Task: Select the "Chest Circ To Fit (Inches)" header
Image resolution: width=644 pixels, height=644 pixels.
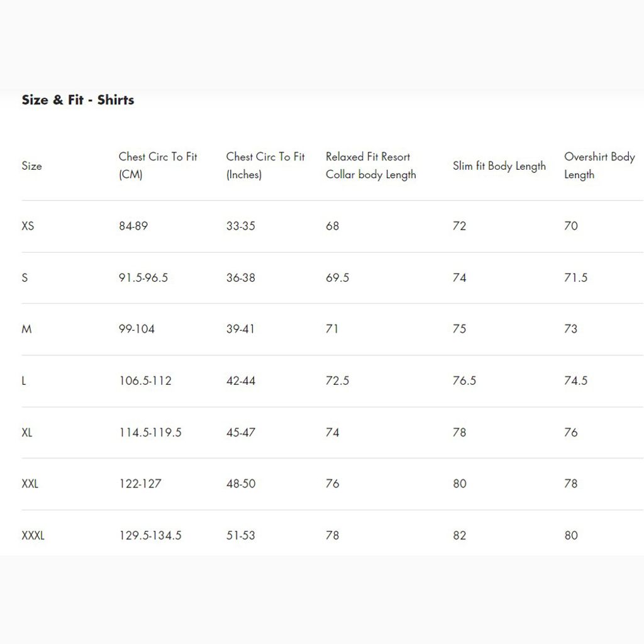Action: (265, 166)
